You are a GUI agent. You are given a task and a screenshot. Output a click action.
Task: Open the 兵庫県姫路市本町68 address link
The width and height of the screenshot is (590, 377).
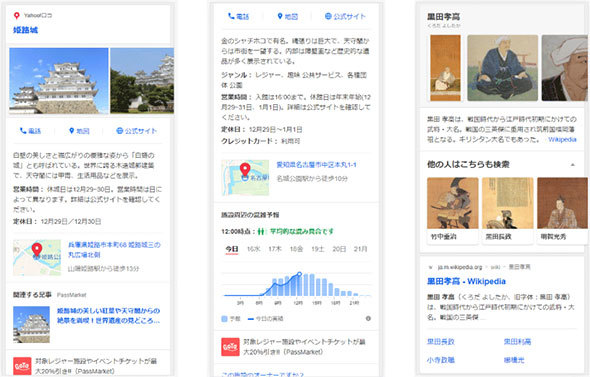tap(114, 250)
